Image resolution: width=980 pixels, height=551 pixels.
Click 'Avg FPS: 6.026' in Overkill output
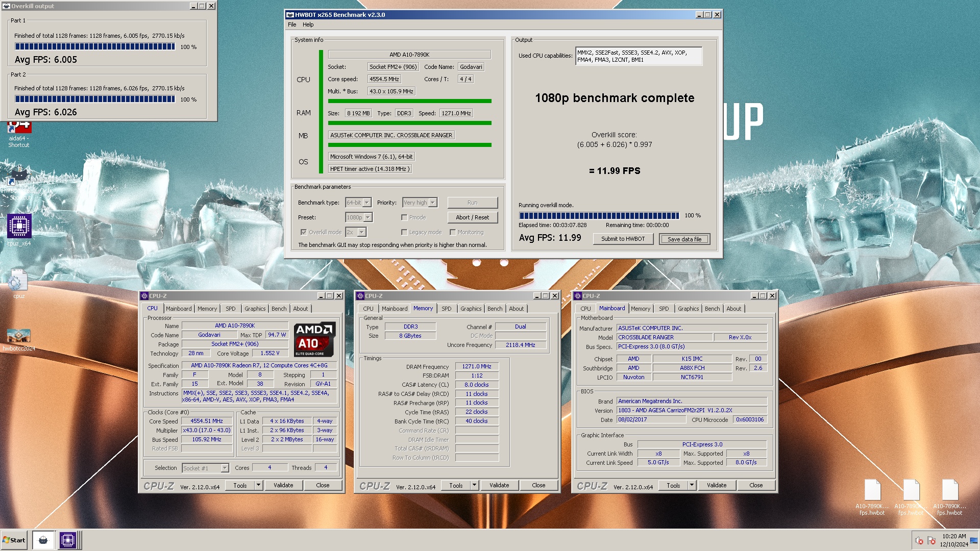(x=46, y=112)
